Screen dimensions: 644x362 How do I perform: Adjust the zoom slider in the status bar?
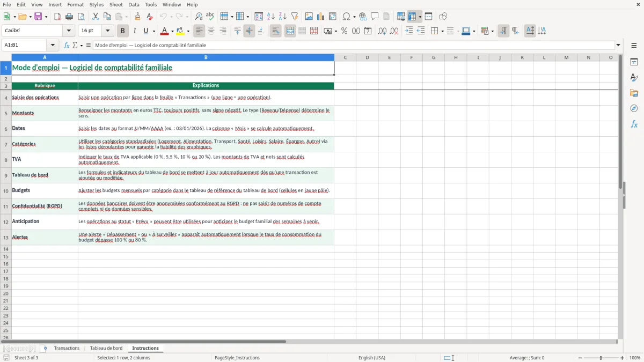click(601, 358)
